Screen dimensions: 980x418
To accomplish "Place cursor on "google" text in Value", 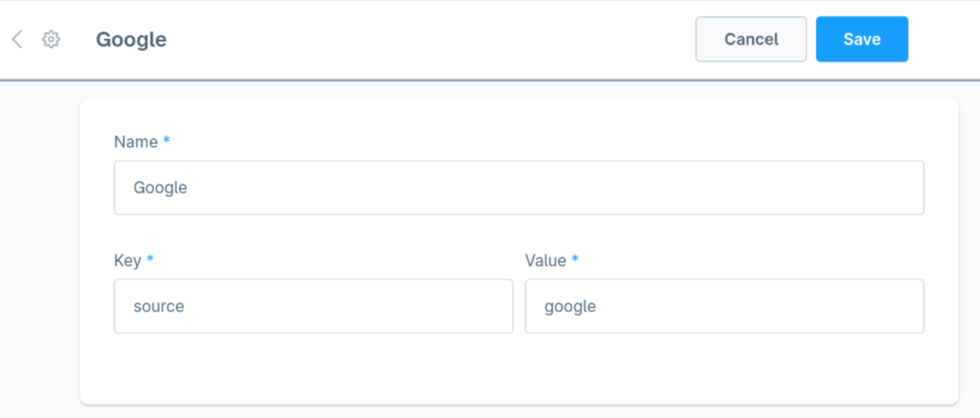I will (570, 307).
